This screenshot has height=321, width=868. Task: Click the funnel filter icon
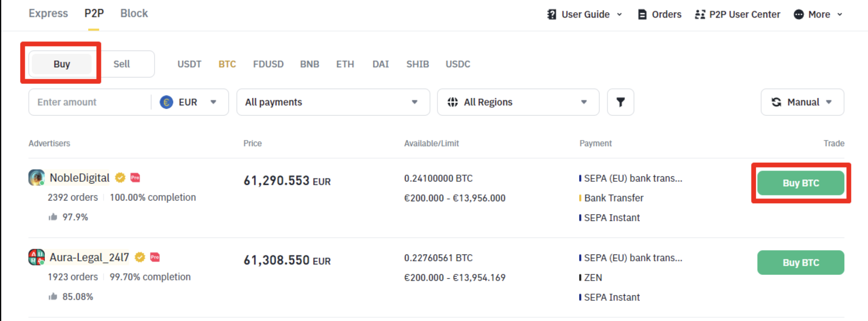[x=620, y=102]
